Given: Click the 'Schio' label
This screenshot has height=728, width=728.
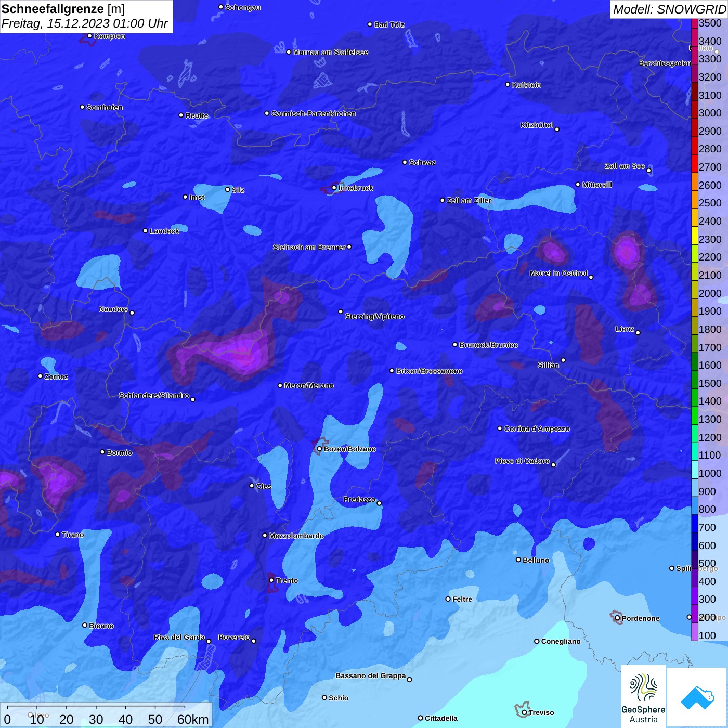Looking at the screenshot, I should pyautogui.click(x=339, y=698).
